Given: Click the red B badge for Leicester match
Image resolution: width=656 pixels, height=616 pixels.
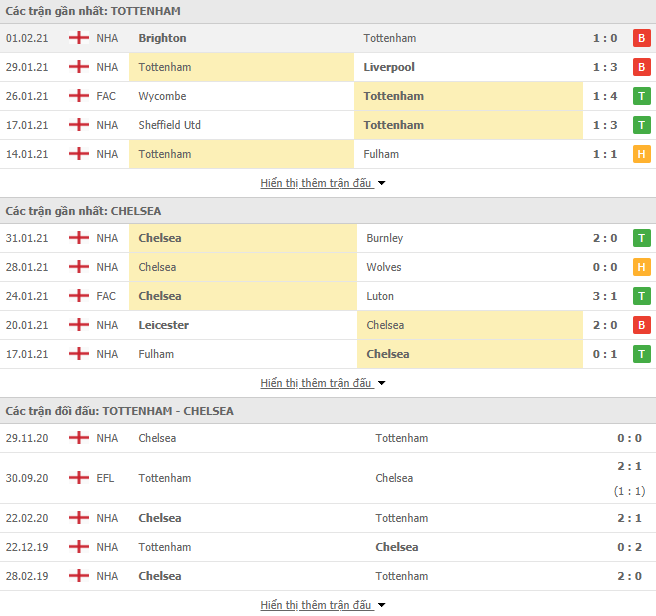Looking at the screenshot, I should pyautogui.click(x=641, y=325).
